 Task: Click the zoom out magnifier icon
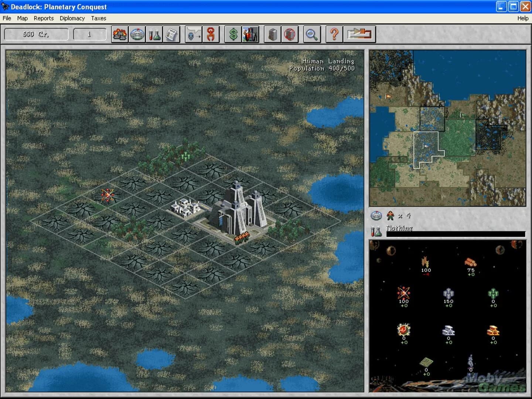(312, 34)
